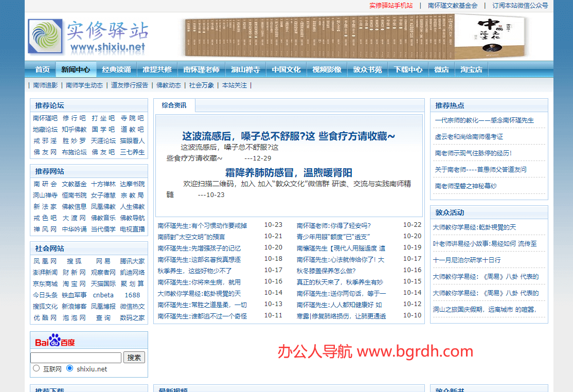Open 订阅本站微信公众号 link

pyautogui.click(x=520, y=6)
